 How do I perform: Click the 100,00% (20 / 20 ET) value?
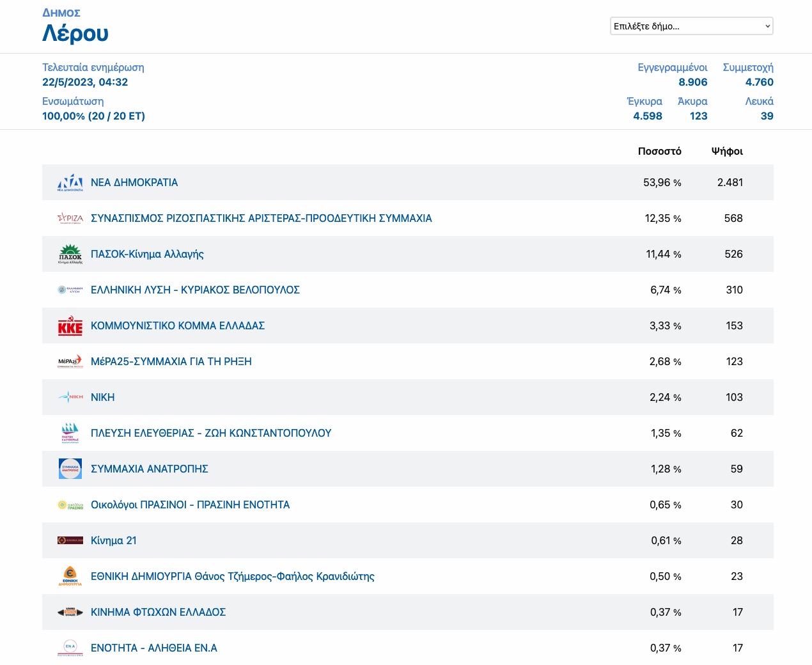pyautogui.click(x=93, y=116)
